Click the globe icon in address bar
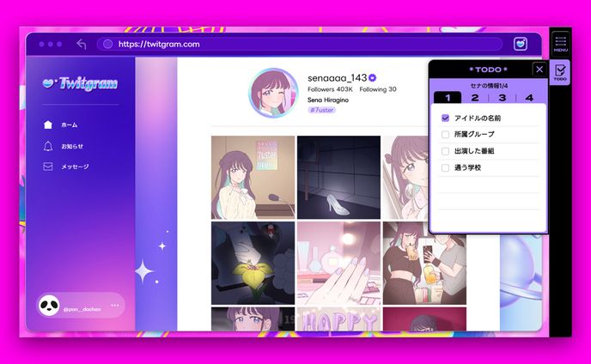591x364 pixels. [x=107, y=44]
